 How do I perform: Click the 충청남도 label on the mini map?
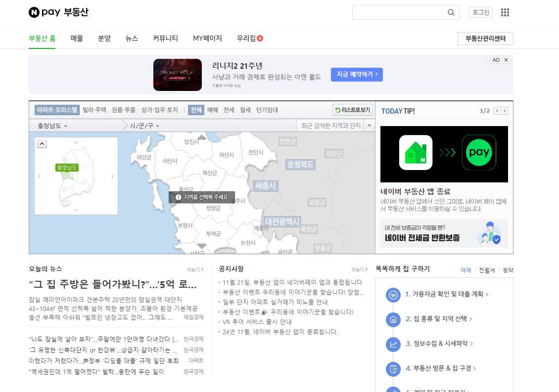point(67,168)
